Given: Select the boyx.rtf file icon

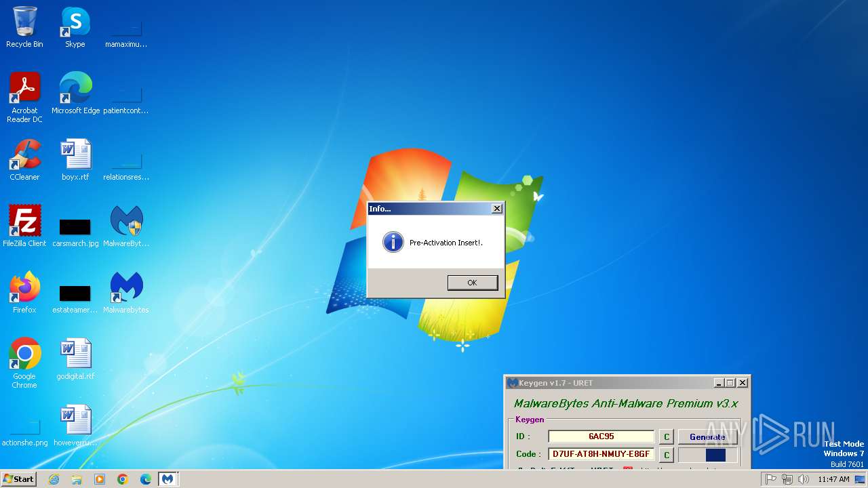Looking at the screenshot, I should 75,160.
